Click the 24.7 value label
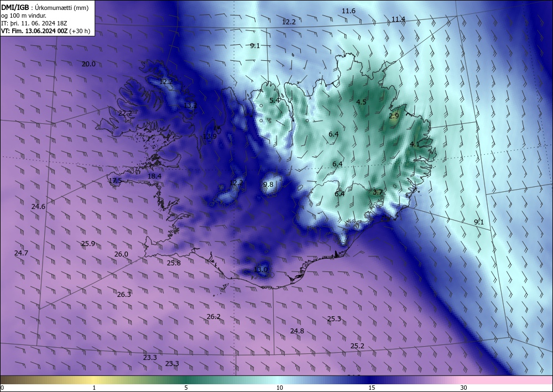 tap(21, 253)
